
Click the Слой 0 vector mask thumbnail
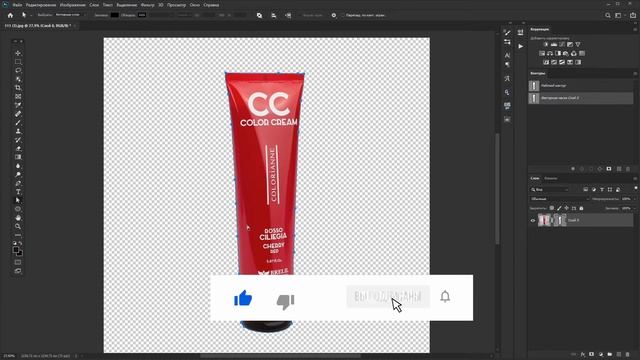[560, 220]
